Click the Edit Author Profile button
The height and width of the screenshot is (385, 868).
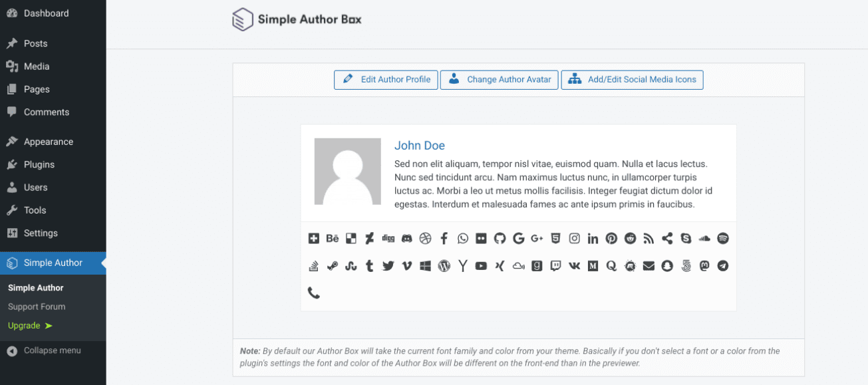(386, 79)
